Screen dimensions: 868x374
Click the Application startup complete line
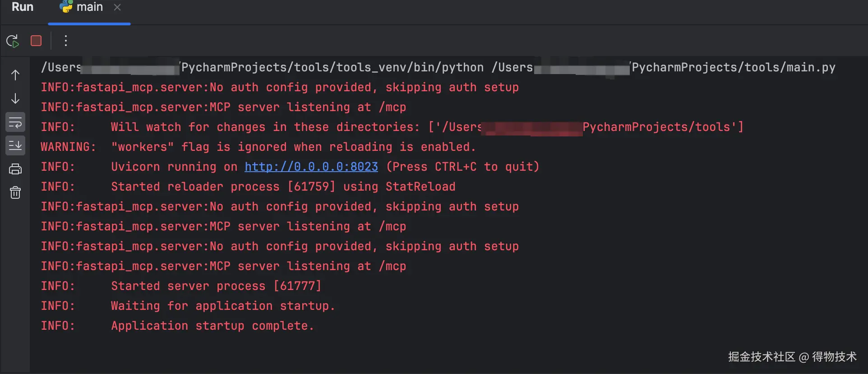[212, 326]
